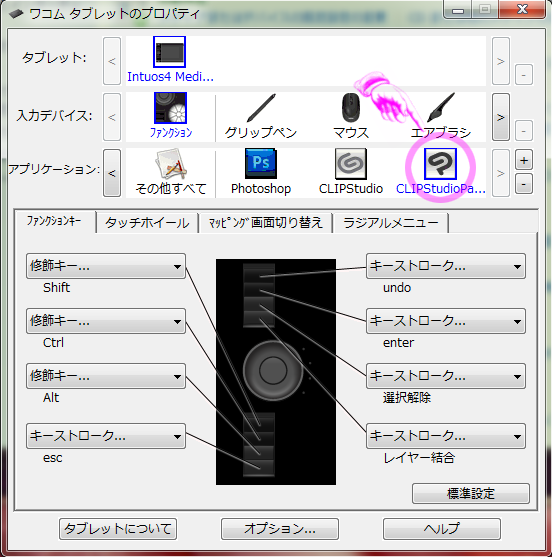Switch to ファンクションキー tab
This screenshot has width=552, height=557.
pyautogui.click(x=54, y=222)
